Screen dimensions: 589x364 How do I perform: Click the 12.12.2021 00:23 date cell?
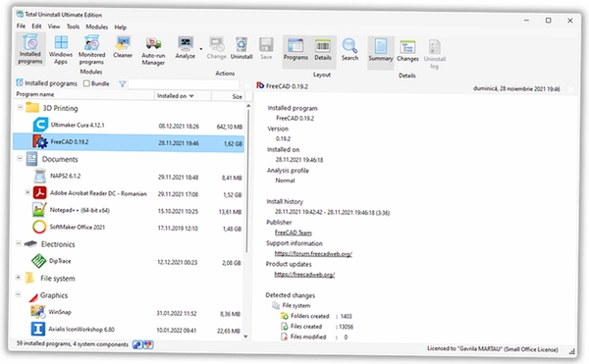(x=177, y=262)
